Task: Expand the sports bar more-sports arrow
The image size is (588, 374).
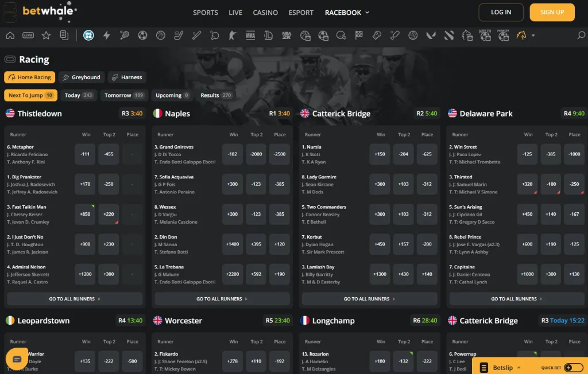Action: [x=533, y=36]
